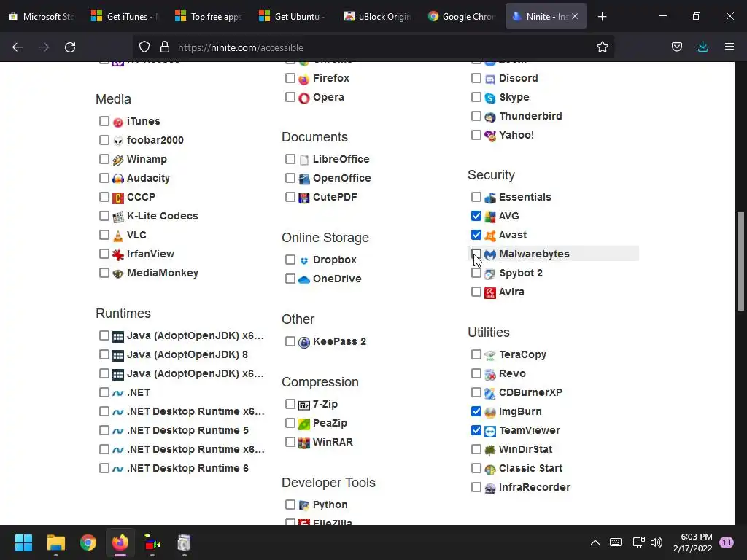This screenshot has width=747, height=560.
Task: Reload the current page
Action: (70, 47)
